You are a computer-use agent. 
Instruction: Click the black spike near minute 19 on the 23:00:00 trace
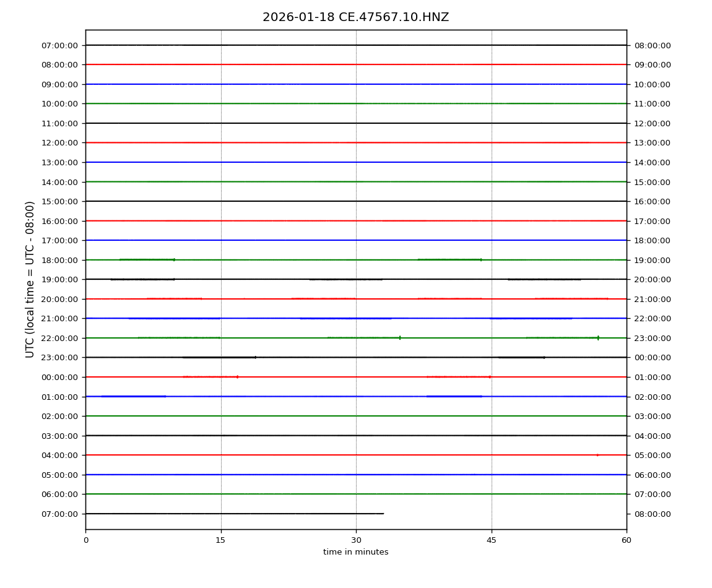click(x=255, y=357)
